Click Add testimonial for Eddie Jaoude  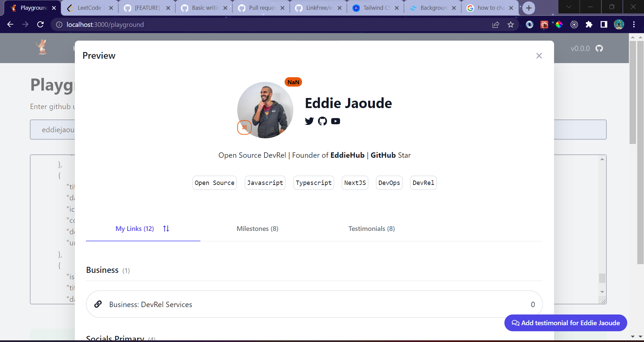[565, 323]
